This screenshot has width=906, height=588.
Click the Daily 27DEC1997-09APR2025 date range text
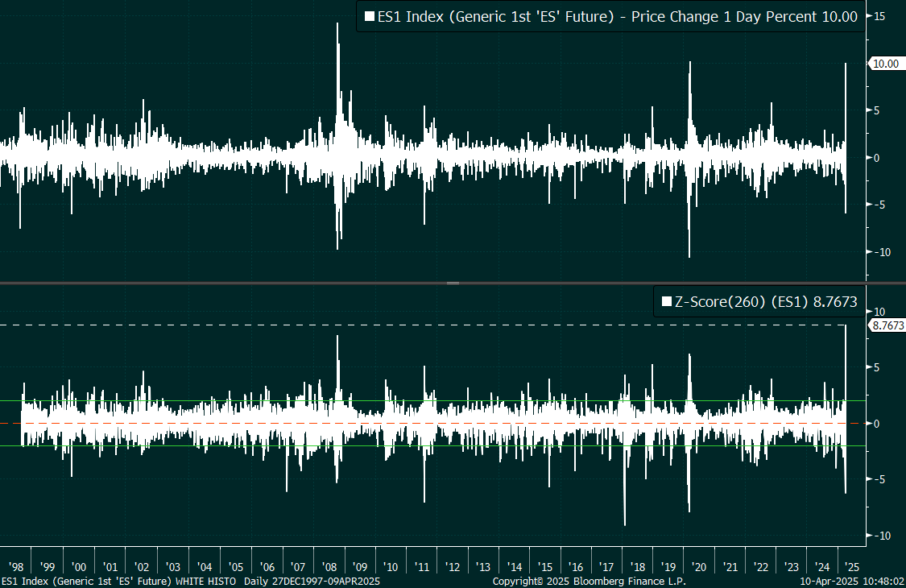click(x=312, y=581)
